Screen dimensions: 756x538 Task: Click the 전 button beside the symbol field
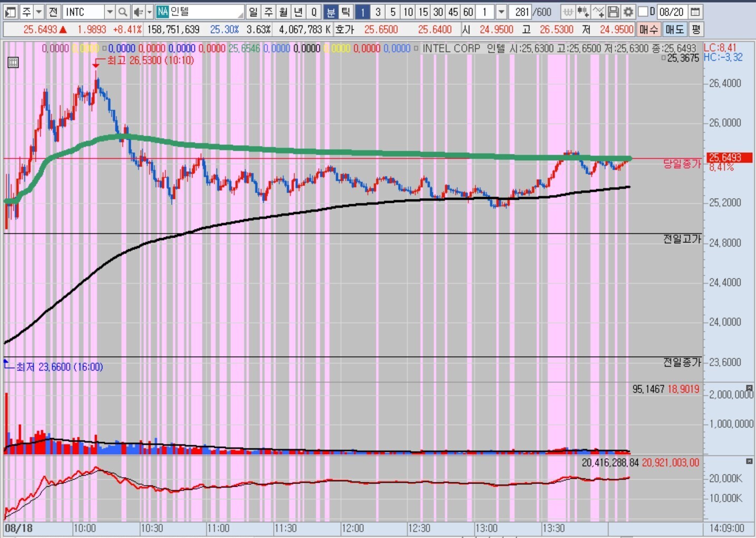pyautogui.click(x=53, y=12)
